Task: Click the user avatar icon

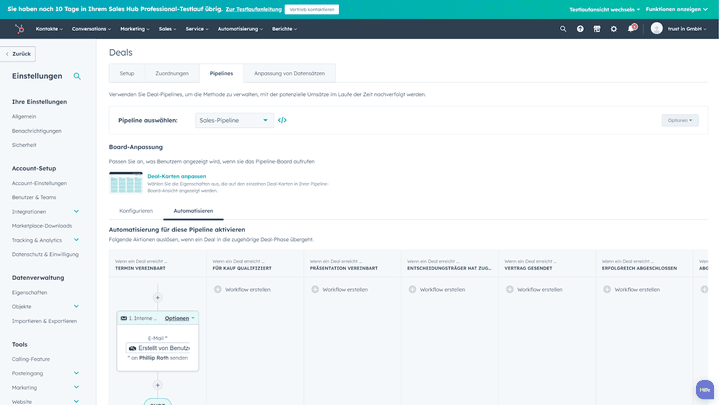Action: click(657, 28)
